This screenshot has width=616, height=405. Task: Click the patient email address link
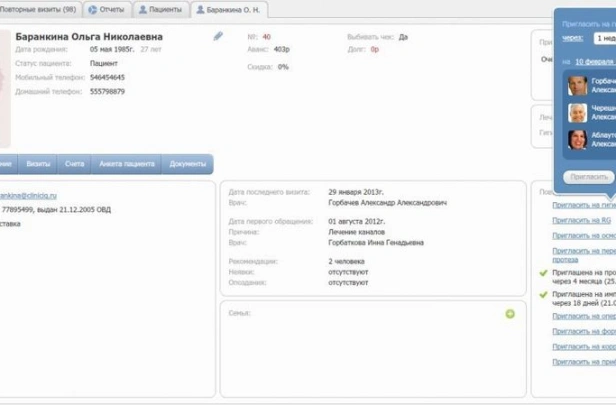28,196
